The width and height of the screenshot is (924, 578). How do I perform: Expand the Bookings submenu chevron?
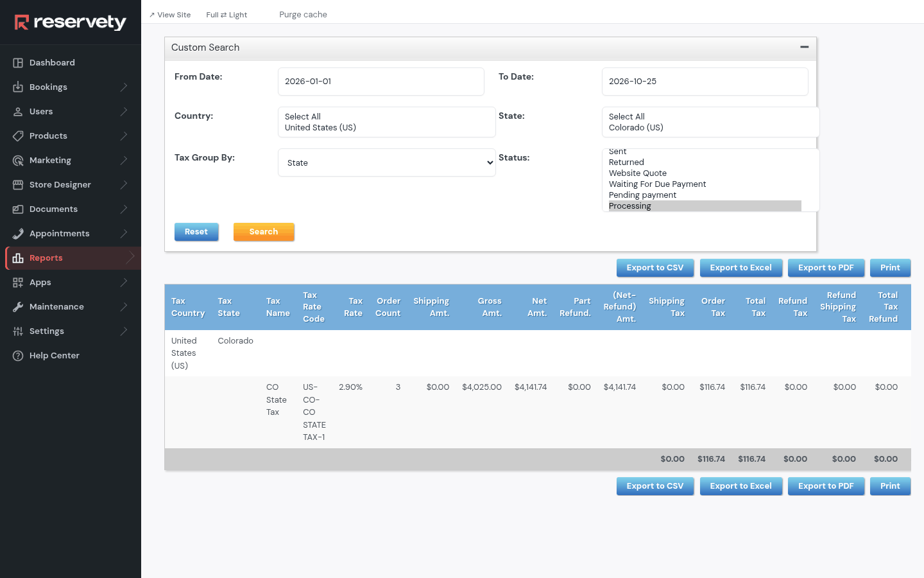pos(124,87)
